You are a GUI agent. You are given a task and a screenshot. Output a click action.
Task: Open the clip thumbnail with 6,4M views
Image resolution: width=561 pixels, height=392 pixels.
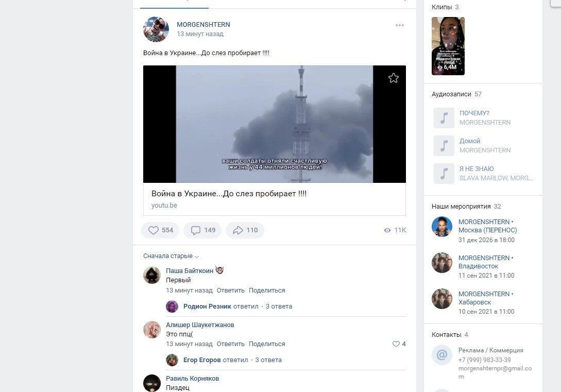[x=448, y=46]
